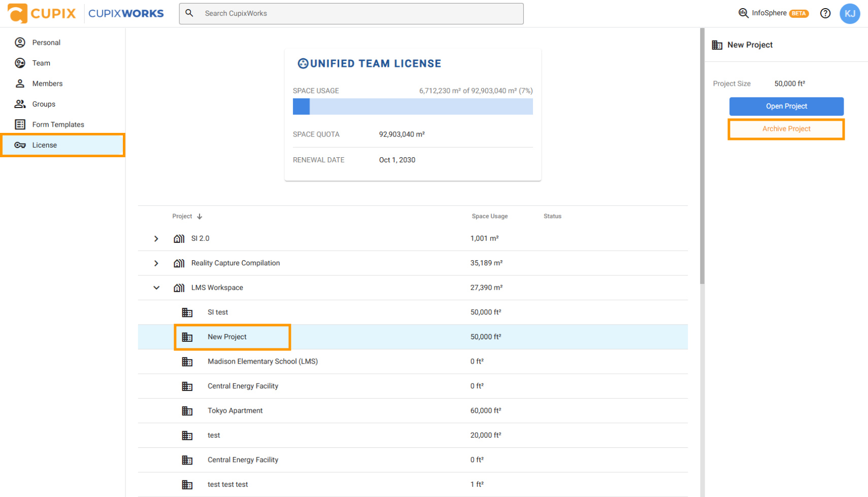Click the LMS Workspace workspace icon
The image size is (868, 497).
(x=179, y=288)
